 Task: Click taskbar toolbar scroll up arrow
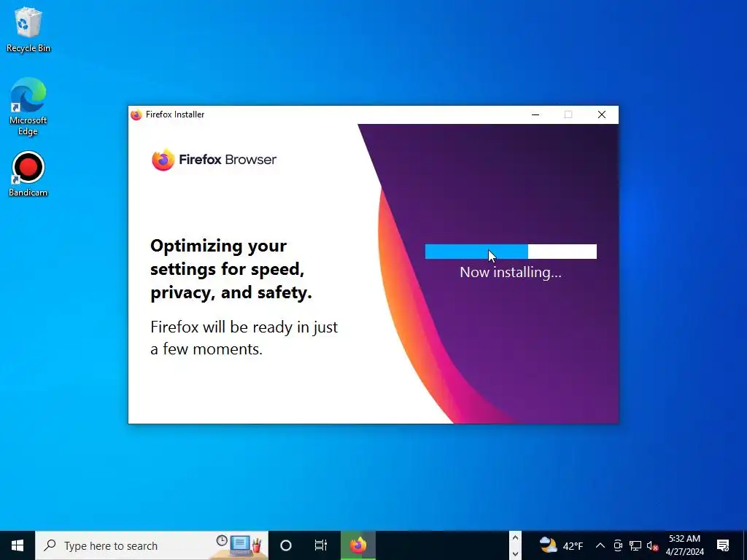point(515,538)
